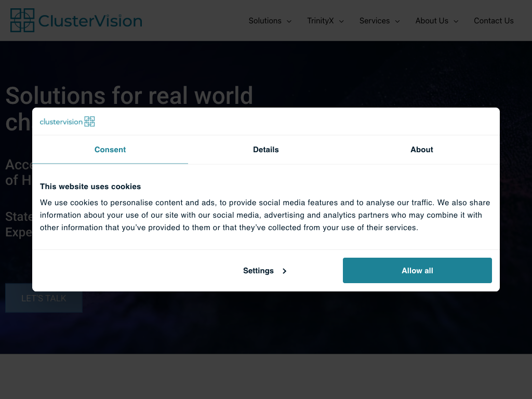Viewport: 532px width, 399px height.
Task: Switch to the Consent tab
Action: coord(110,150)
